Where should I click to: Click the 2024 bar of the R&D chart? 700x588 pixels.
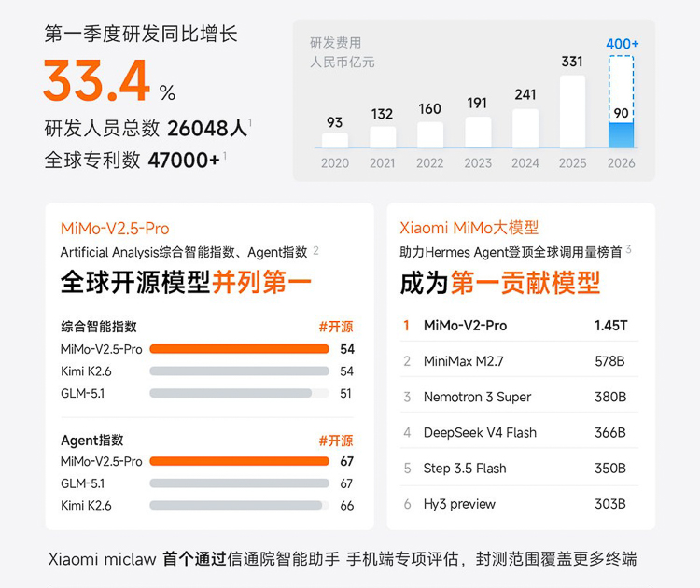525,129
